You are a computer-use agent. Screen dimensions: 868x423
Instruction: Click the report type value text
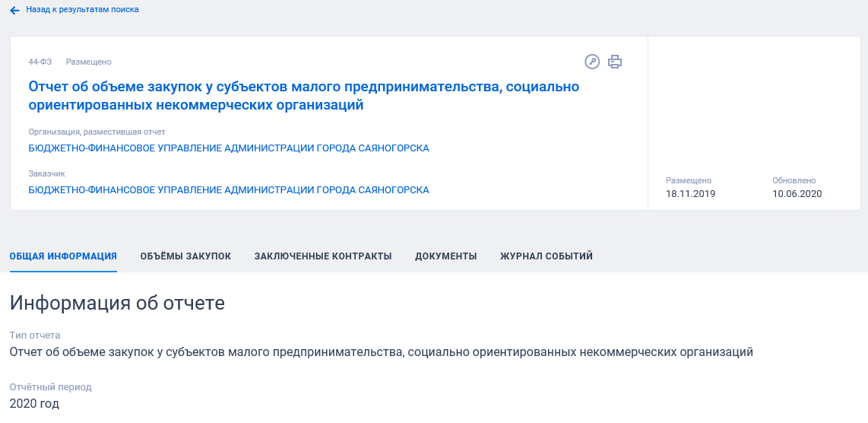tap(382, 352)
